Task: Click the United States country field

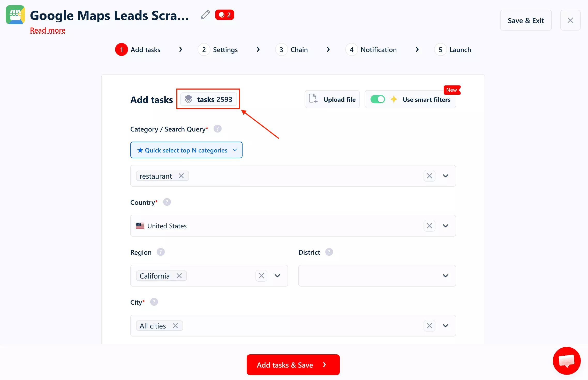Action: pos(293,226)
